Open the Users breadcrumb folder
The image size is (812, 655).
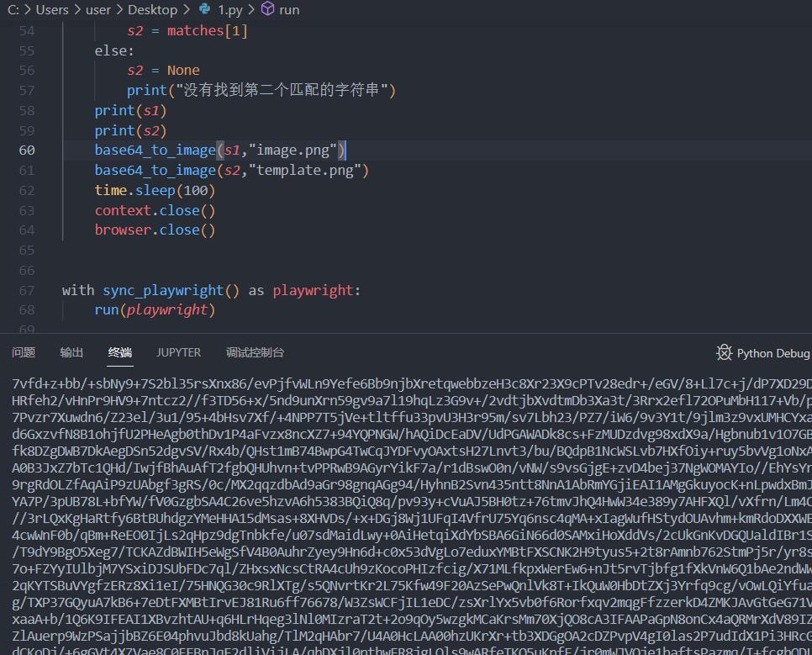(x=52, y=10)
